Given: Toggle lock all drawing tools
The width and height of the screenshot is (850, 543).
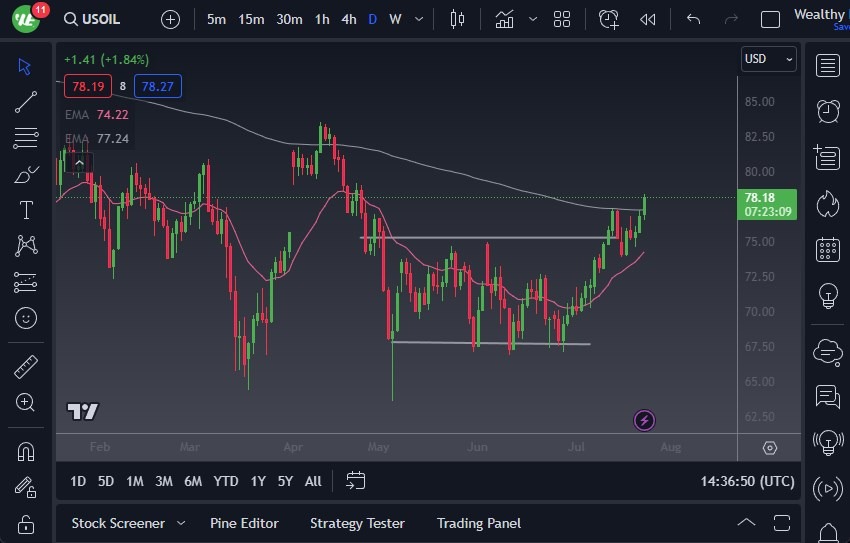Looking at the screenshot, I should pyautogui.click(x=26, y=523).
